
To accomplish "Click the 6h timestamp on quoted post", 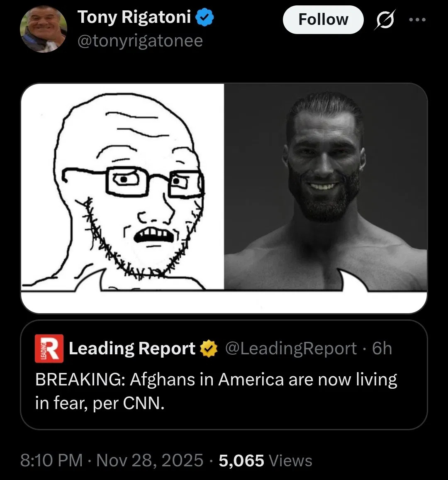I will (x=382, y=348).
